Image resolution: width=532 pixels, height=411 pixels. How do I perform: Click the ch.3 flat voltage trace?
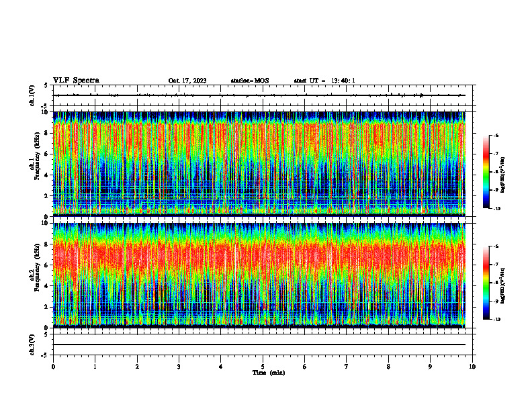(x=259, y=345)
